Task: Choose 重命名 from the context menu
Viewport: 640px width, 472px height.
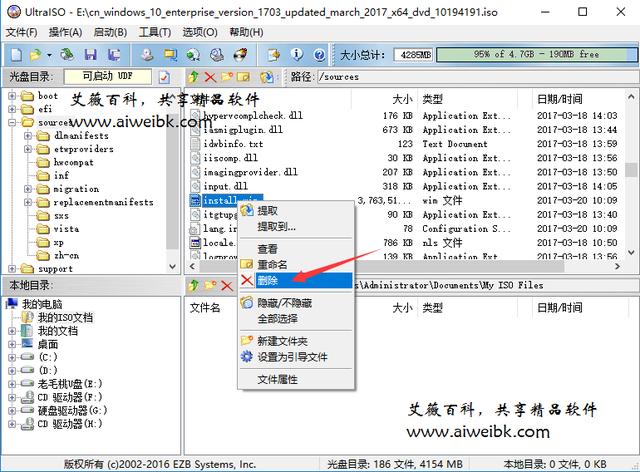Action: point(296,265)
